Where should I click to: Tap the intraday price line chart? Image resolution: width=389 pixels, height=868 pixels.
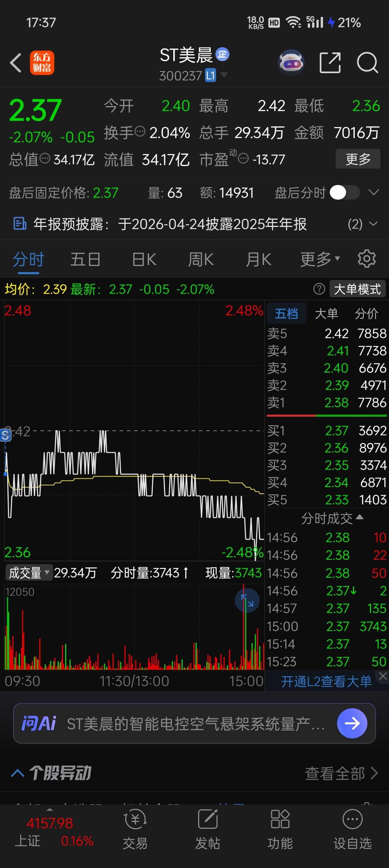coord(134,430)
